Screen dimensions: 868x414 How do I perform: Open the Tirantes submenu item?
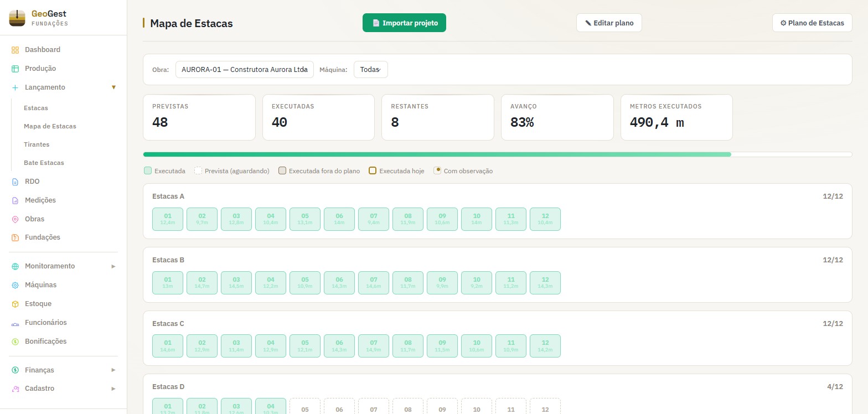point(37,144)
